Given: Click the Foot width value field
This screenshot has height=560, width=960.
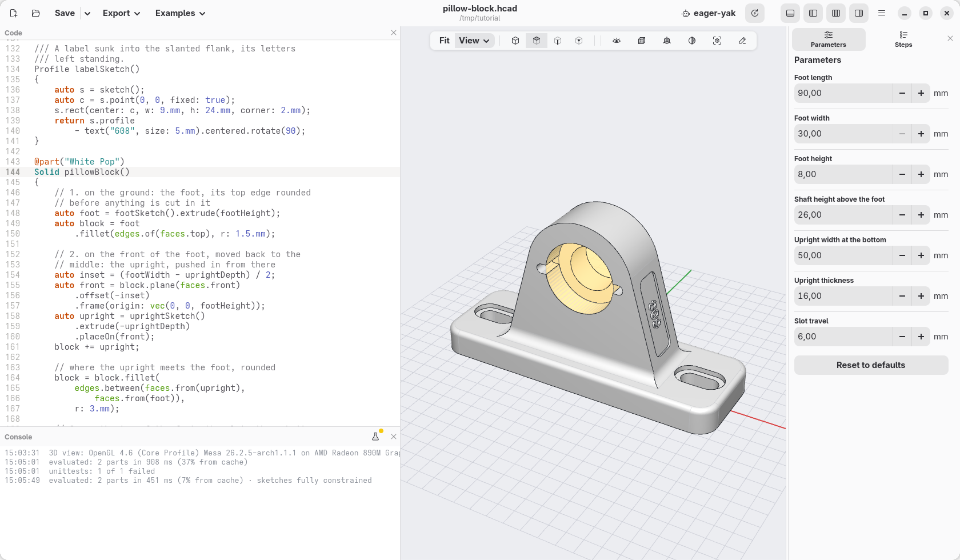Looking at the screenshot, I should [x=843, y=134].
